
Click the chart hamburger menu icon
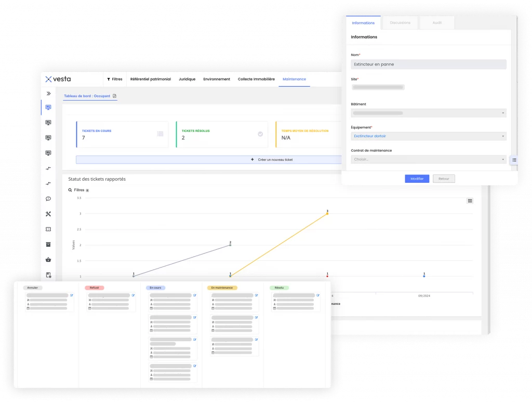pyautogui.click(x=470, y=200)
